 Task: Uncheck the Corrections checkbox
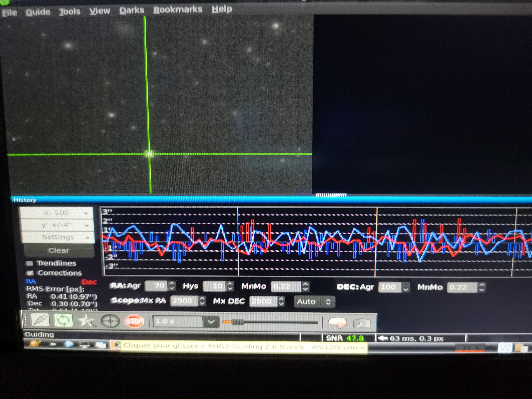click(30, 273)
